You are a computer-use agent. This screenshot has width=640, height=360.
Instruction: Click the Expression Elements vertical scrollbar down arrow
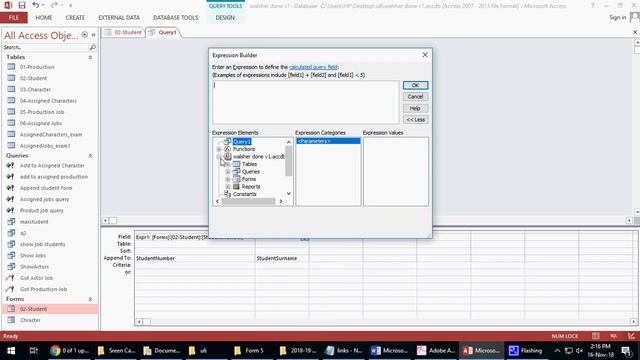(x=289, y=193)
